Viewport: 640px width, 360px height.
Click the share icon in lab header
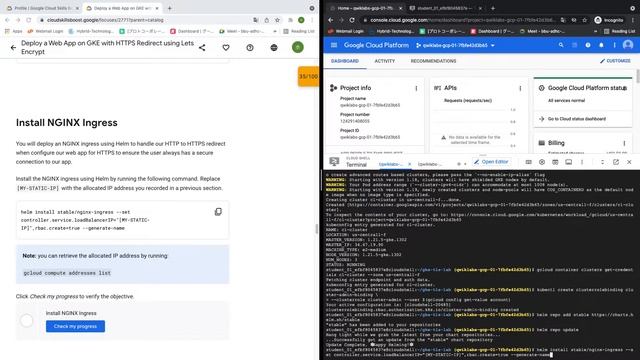[202, 48]
